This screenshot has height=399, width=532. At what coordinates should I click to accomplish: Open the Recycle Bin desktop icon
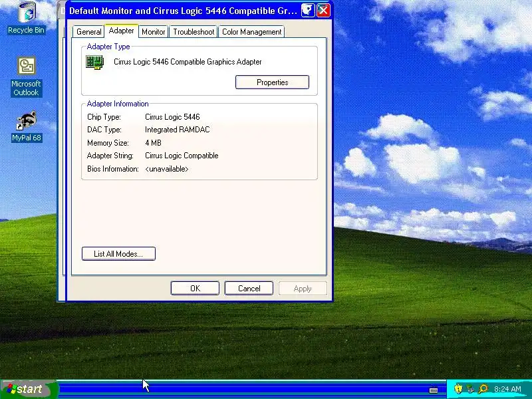pyautogui.click(x=26, y=18)
